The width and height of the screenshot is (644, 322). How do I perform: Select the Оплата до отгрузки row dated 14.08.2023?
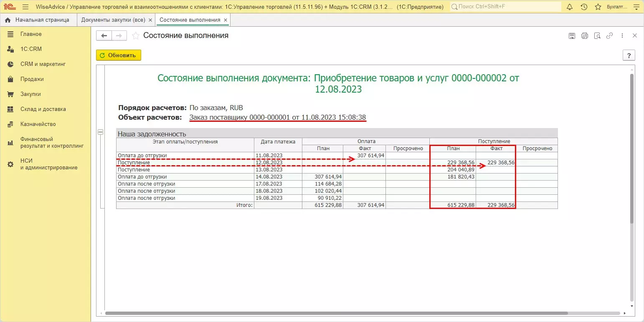point(337,177)
